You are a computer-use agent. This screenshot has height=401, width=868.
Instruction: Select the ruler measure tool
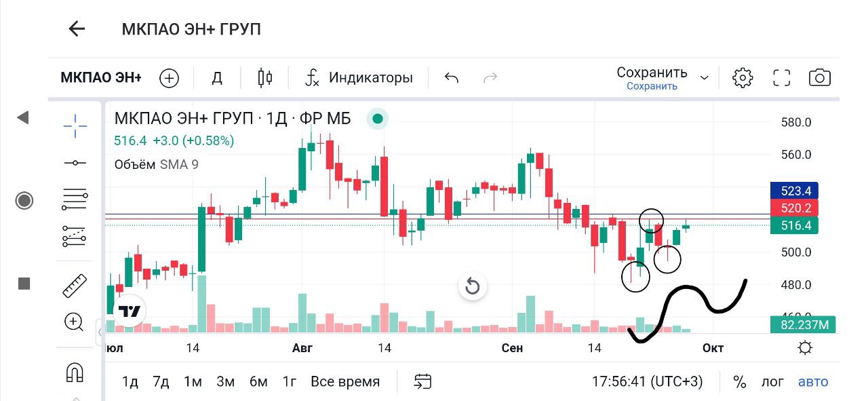(75, 286)
